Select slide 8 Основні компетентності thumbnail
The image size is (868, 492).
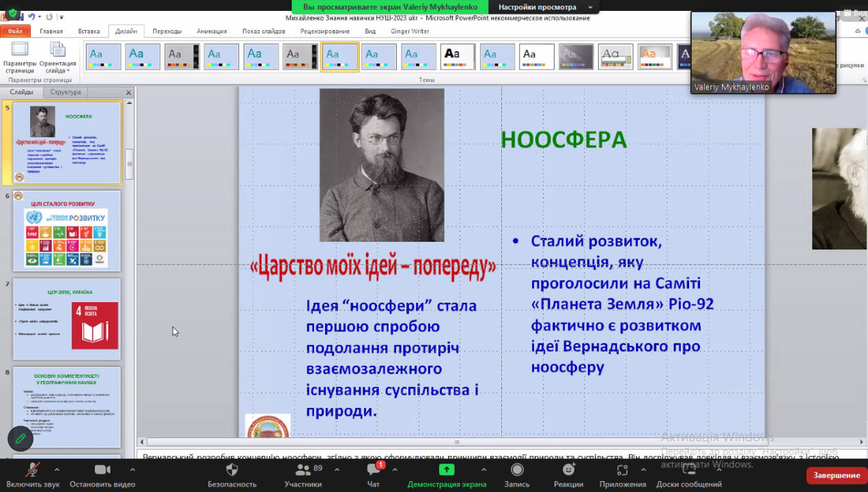(x=67, y=407)
